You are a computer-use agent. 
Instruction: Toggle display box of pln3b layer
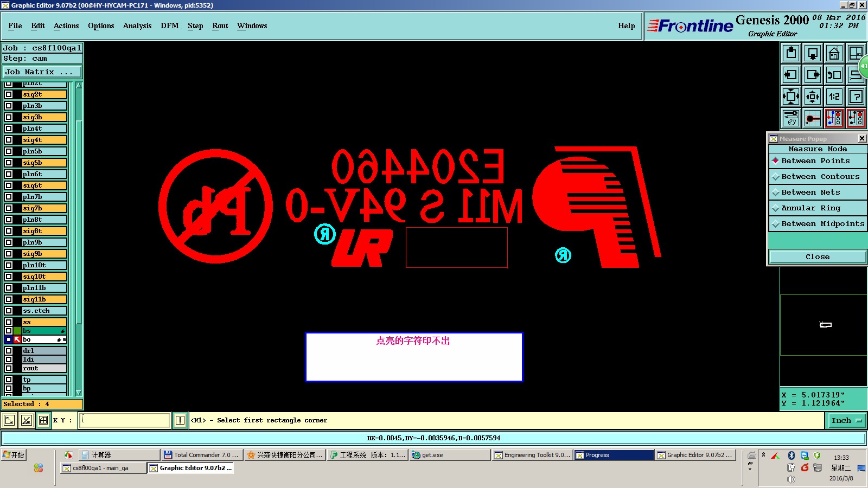pyautogui.click(x=9, y=106)
